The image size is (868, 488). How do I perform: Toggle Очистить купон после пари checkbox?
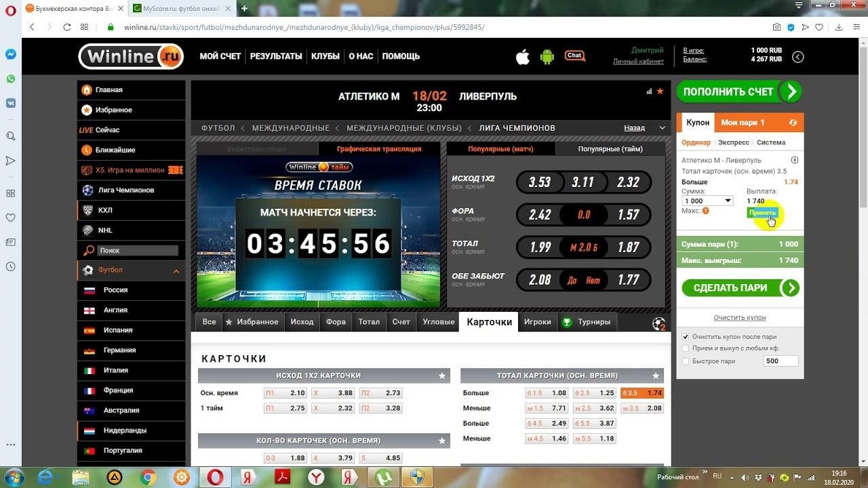tap(686, 337)
